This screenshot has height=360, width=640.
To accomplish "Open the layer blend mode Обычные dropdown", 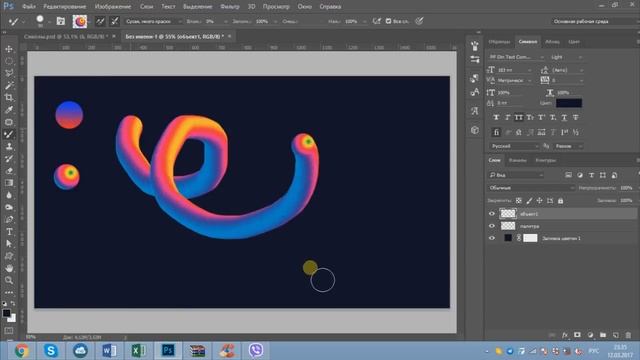I will tap(531, 188).
